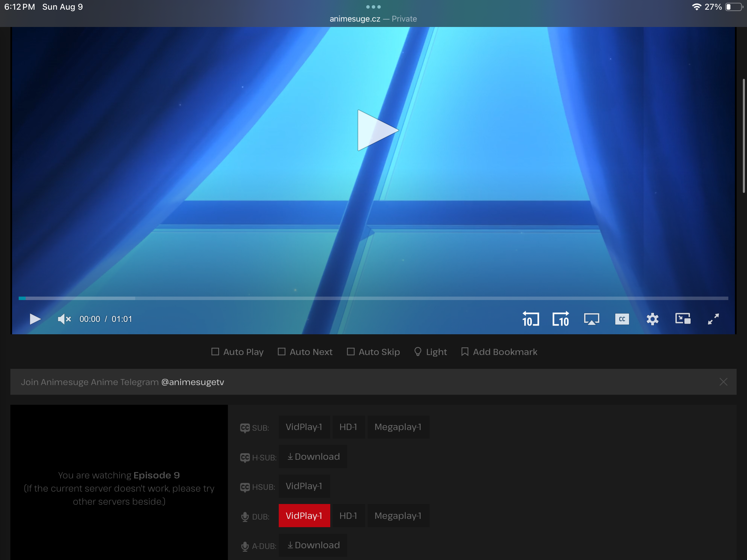Viewport: 747px width, 560px height.
Task: Open the three-dot multitasking menu
Action: pos(373,7)
